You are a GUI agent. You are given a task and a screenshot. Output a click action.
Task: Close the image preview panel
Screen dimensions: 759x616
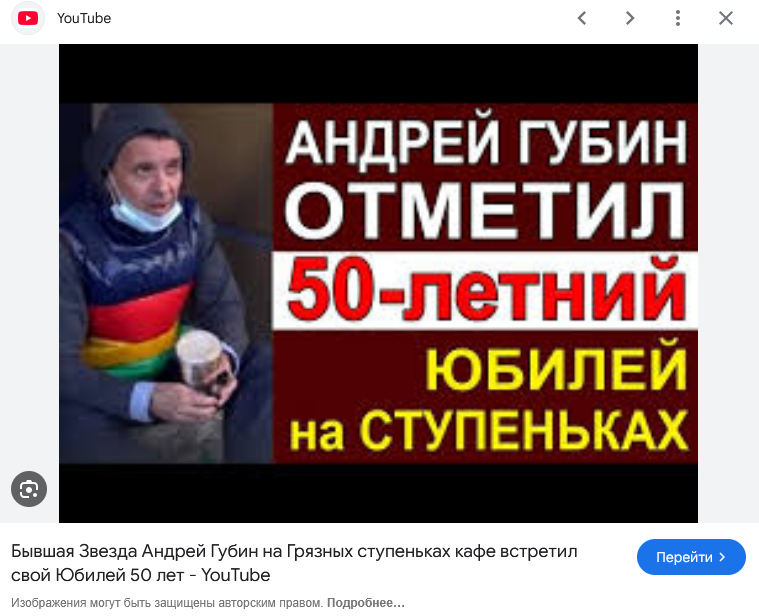[726, 18]
